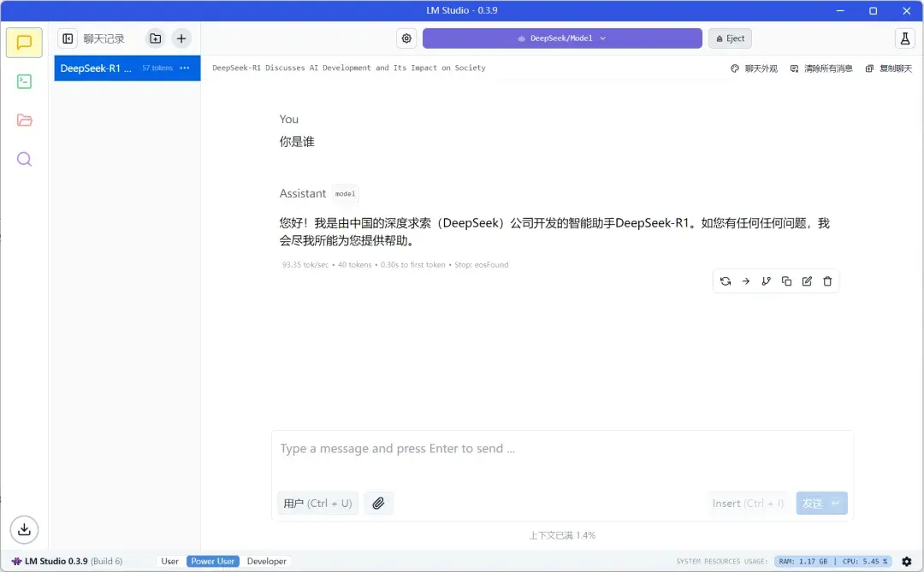
Task: Click the 聊天记录 chat history heading
Action: pyautogui.click(x=104, y=38)
